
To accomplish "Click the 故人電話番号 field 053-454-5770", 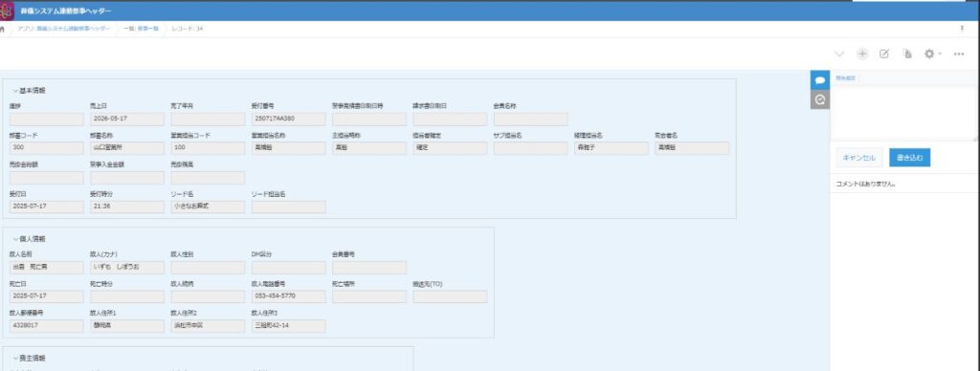I will pyautogui.click(x=288, y=296).
